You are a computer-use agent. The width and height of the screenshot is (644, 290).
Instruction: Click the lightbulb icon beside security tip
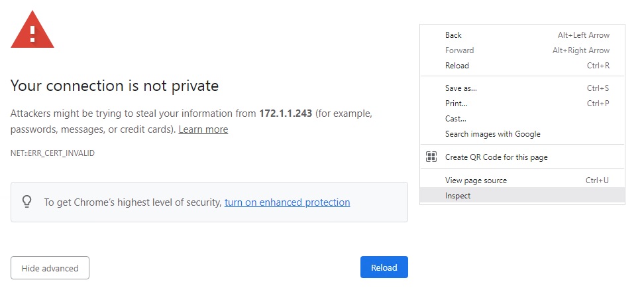tap(27, 202)
